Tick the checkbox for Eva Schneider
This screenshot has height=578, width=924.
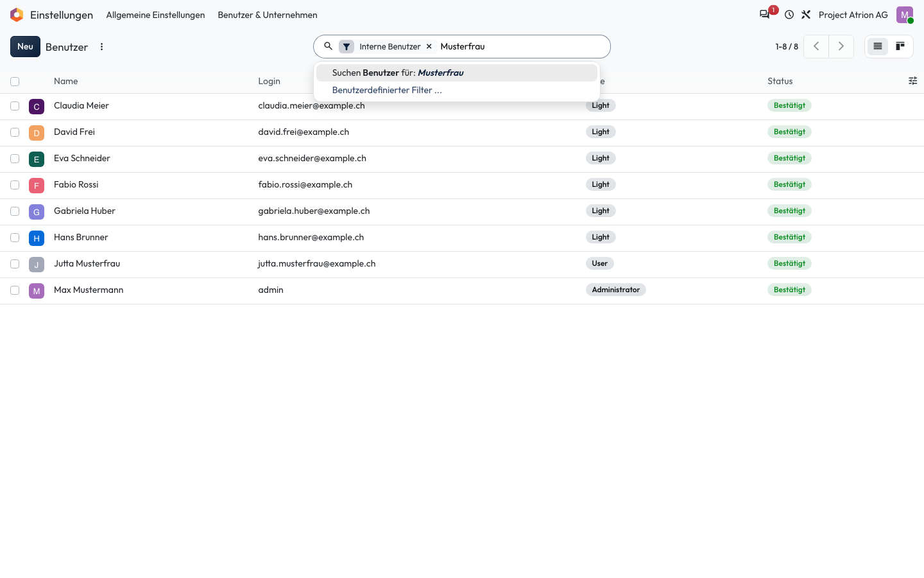15,159
